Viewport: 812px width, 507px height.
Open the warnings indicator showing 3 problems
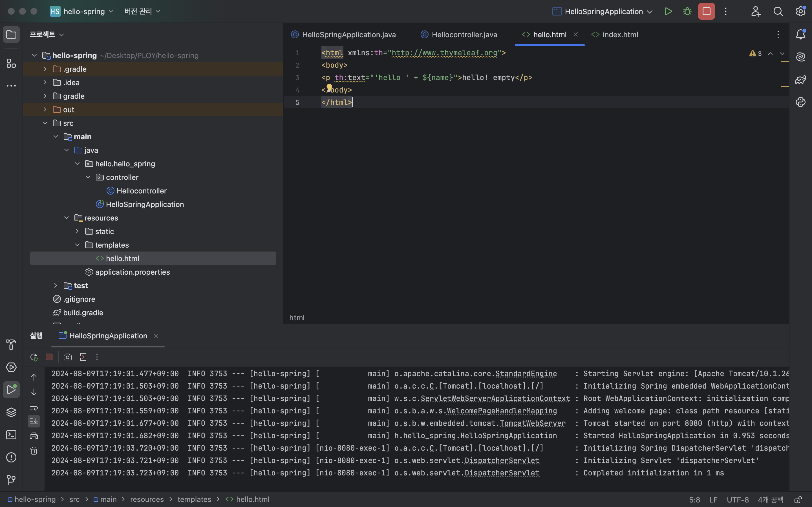pos(755,54)
